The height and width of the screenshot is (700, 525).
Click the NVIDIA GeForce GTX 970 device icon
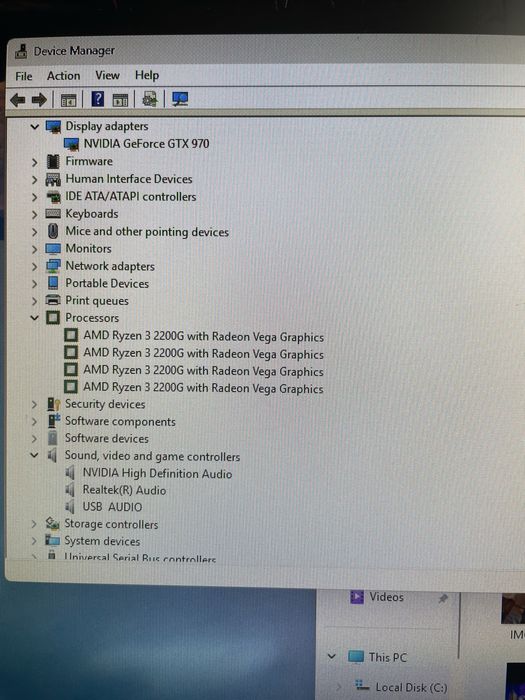tap(71, 144)
